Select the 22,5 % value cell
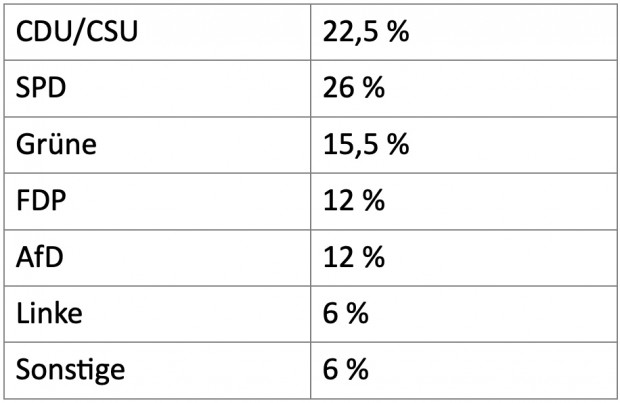The image size is (620, 403). point(464,32)
